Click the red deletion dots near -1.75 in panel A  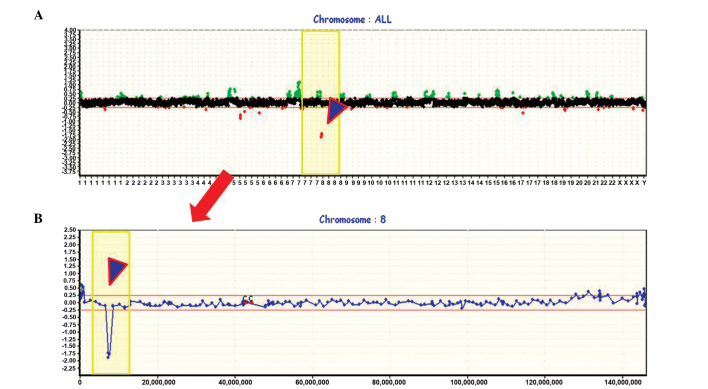[x=321, y=135]
